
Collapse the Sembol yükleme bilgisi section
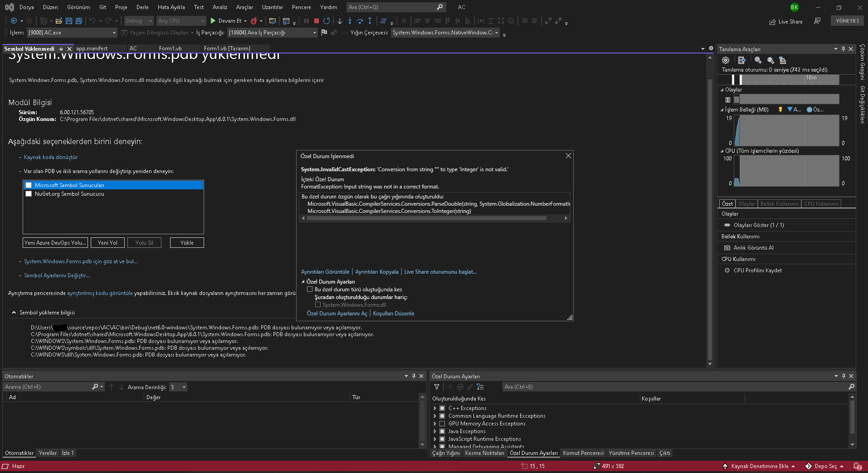pos(14,313)
